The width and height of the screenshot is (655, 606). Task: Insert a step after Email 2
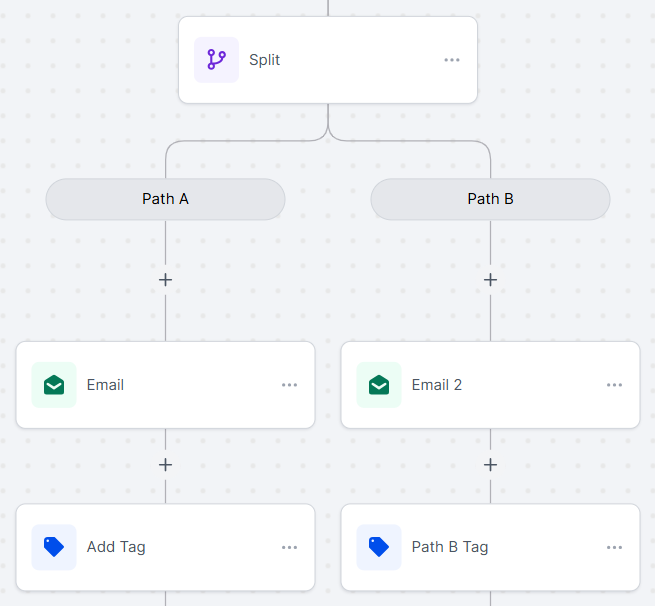490,465
